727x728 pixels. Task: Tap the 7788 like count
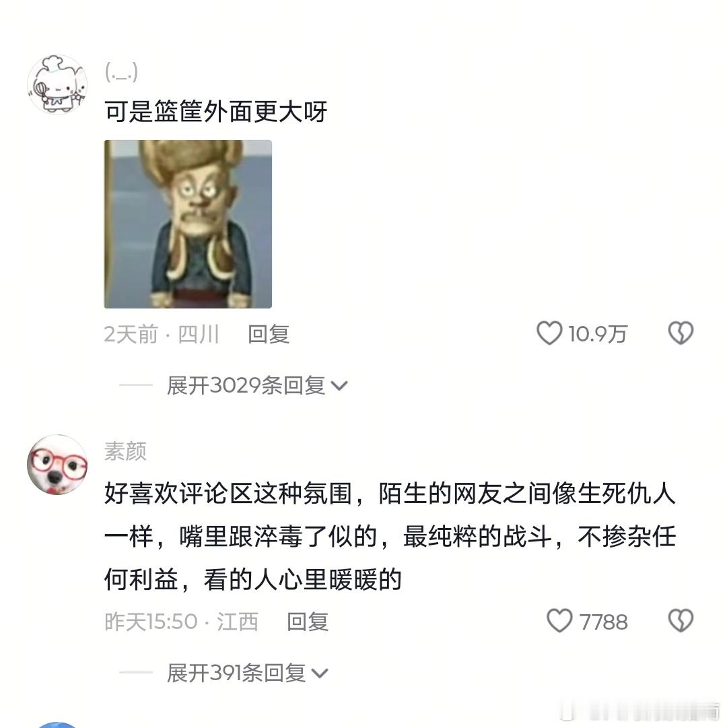(x=603, y=622)
